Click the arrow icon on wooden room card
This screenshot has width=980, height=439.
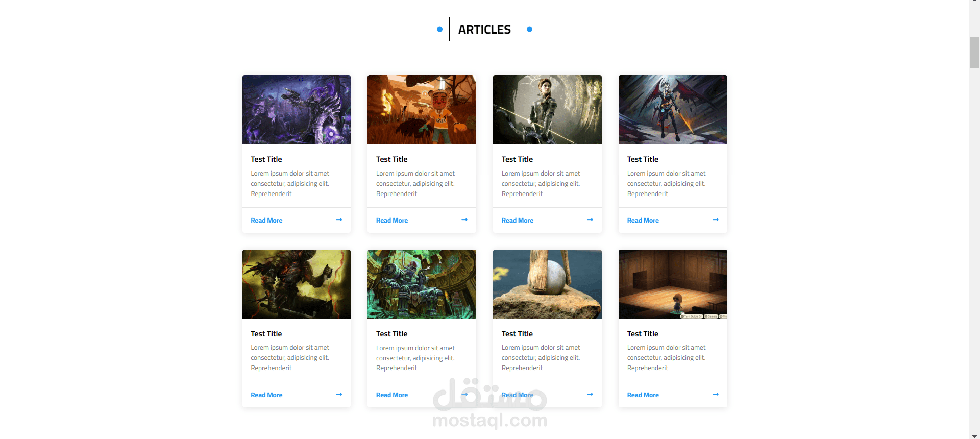click(716, 394)
